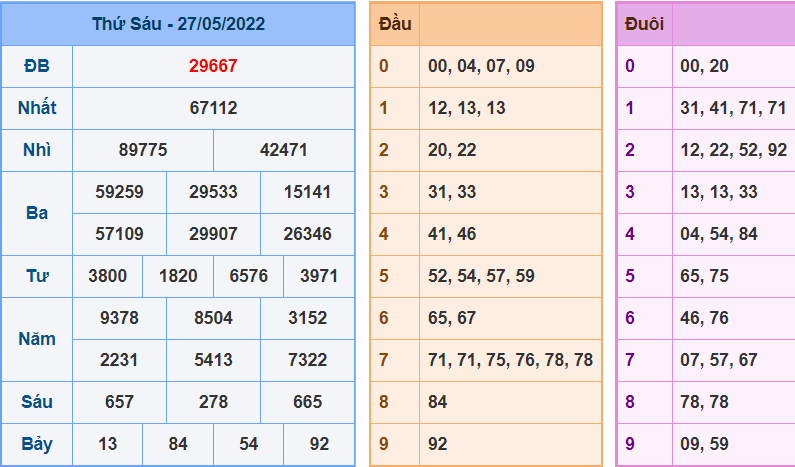
Task: Select the Tư prize row label
Action: click(37, 276)
